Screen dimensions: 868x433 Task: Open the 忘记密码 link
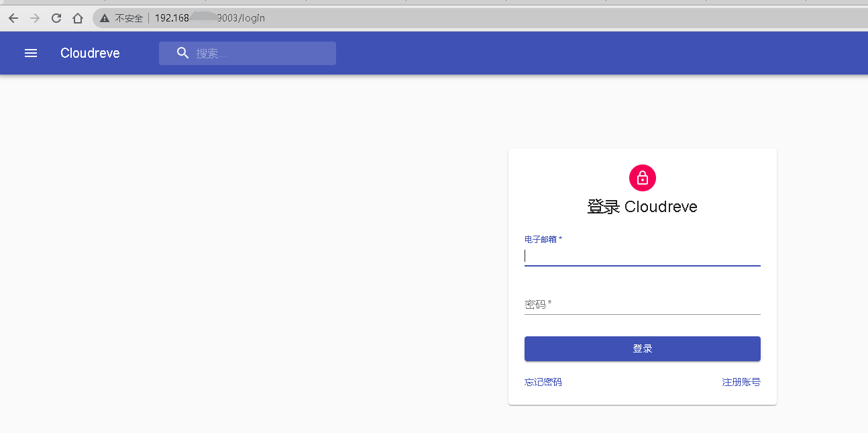(x=543, y=382)
